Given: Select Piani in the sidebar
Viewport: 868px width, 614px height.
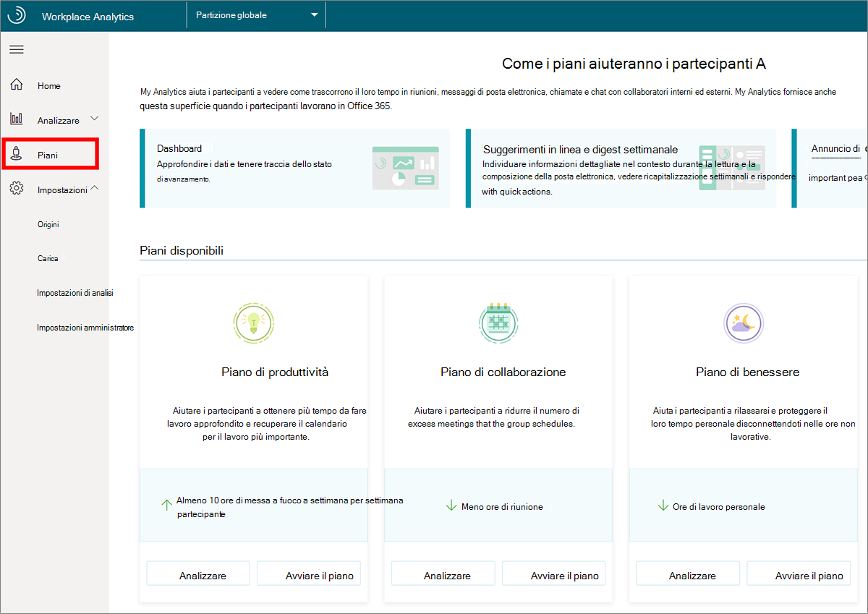Looking at the screenshot, I should coord(49,154).
